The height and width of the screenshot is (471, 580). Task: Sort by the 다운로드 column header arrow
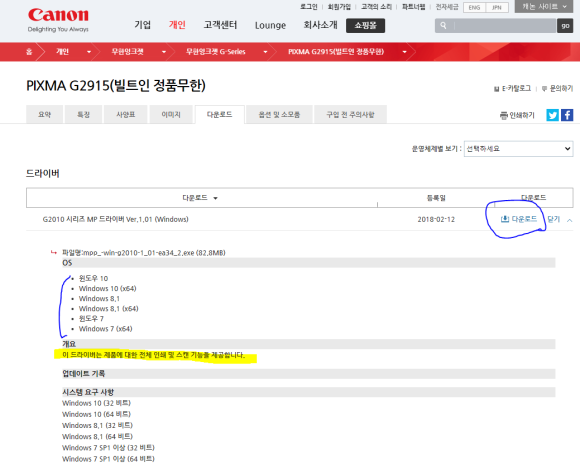[x=215, y=198]
